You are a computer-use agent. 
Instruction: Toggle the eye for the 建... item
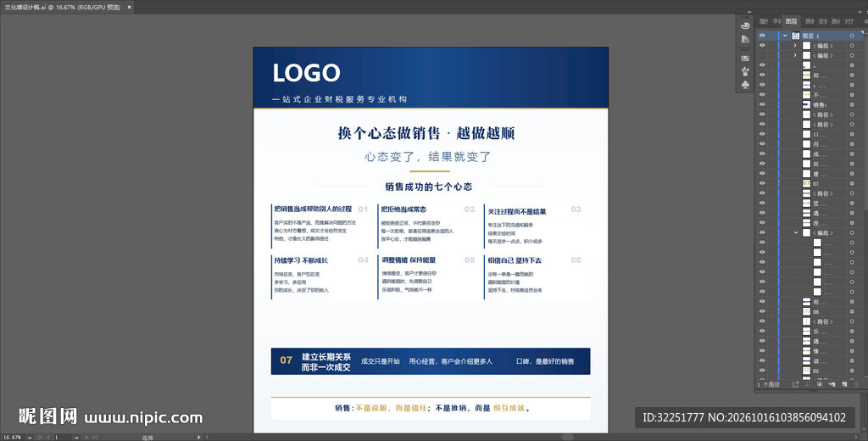point(762,174)
